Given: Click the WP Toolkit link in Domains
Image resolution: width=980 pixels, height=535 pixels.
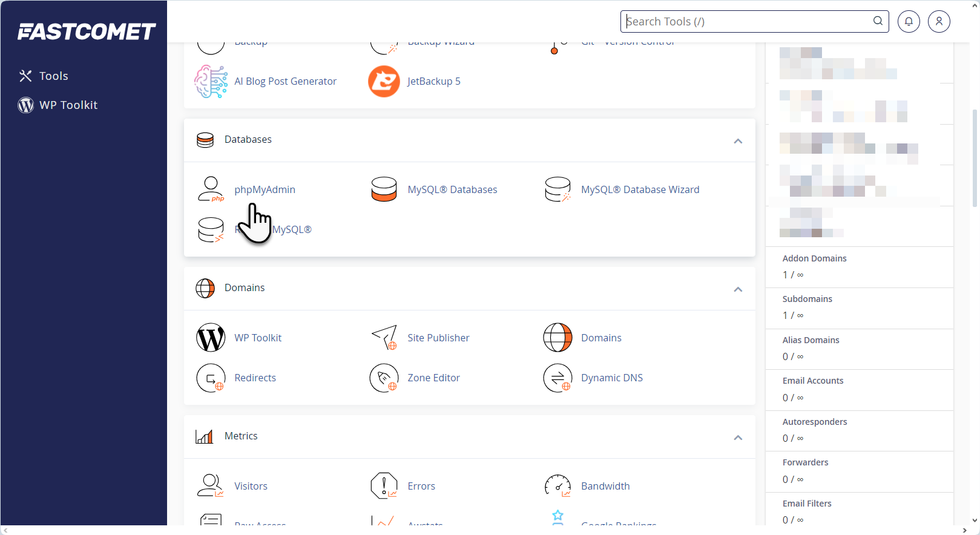Looking at the screenshot, I should (258, 338).
